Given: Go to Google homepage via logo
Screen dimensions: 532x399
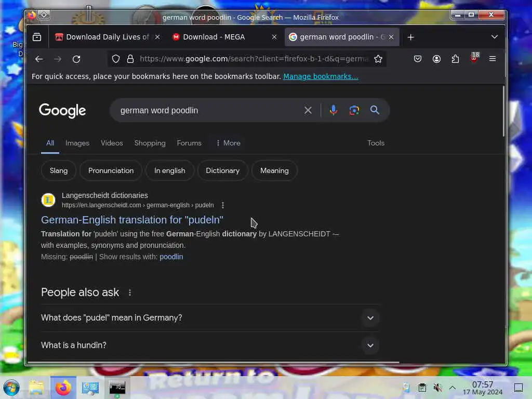Looking at the screenshot, I should (62, 110).
